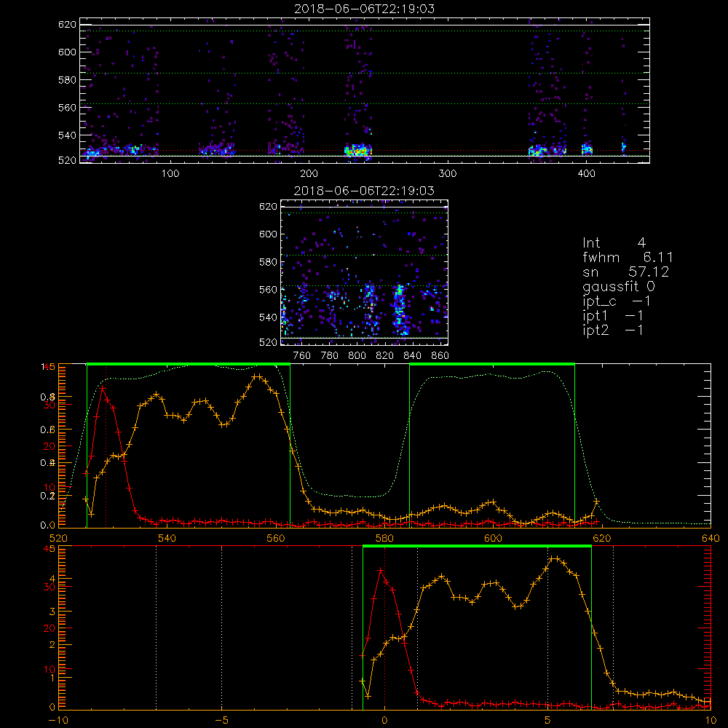Click the middle plot title 2018-06-06T22:19:03
Viewport: 728px width, 728px height.
[x=364, y=191]
